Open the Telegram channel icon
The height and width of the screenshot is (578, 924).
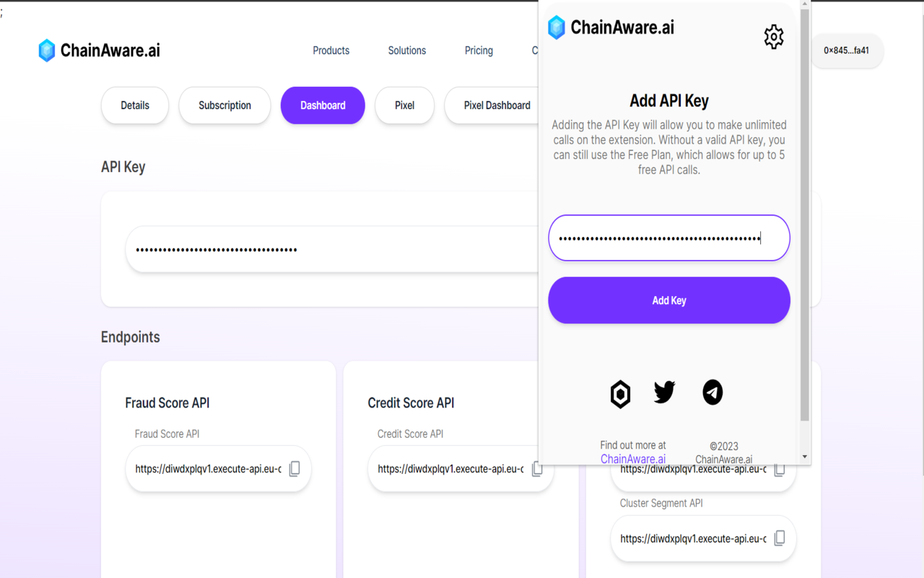click(x=712, y=392)
